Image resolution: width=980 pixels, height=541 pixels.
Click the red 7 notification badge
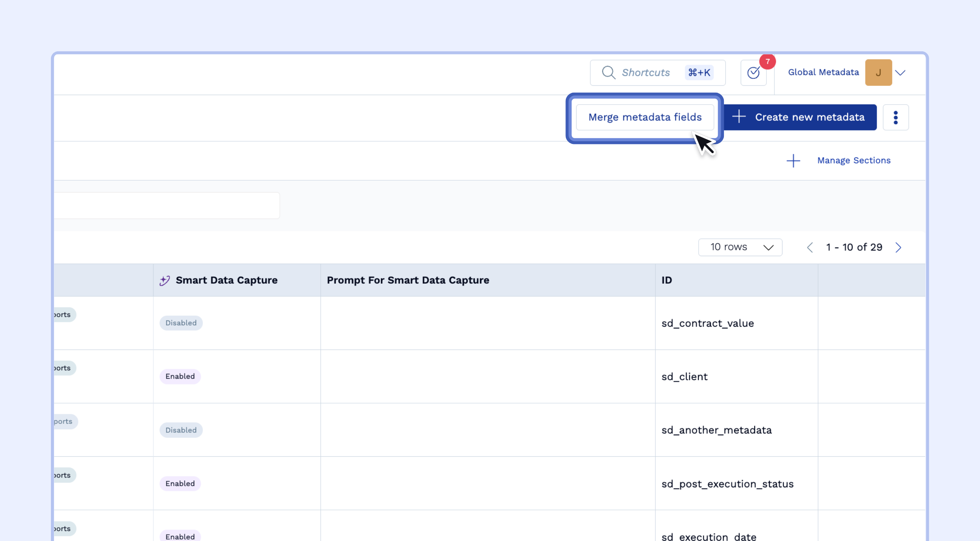point(767,62)
